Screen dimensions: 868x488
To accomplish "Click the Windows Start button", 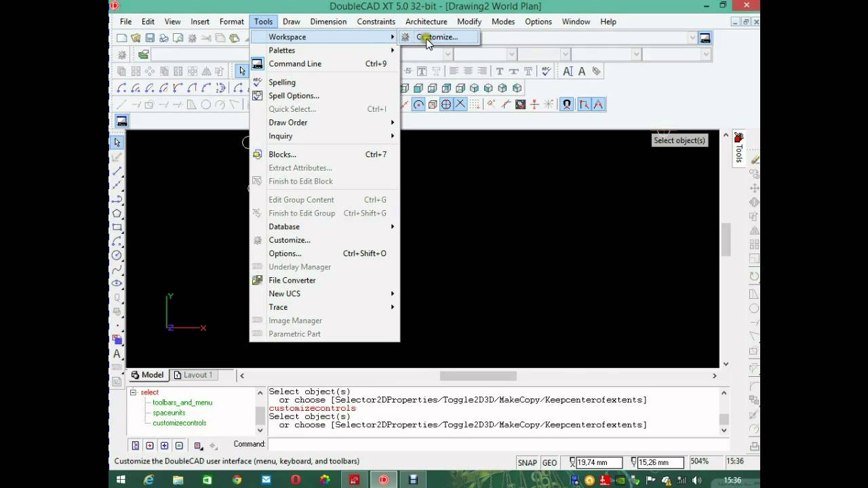I will click(121, 480).
